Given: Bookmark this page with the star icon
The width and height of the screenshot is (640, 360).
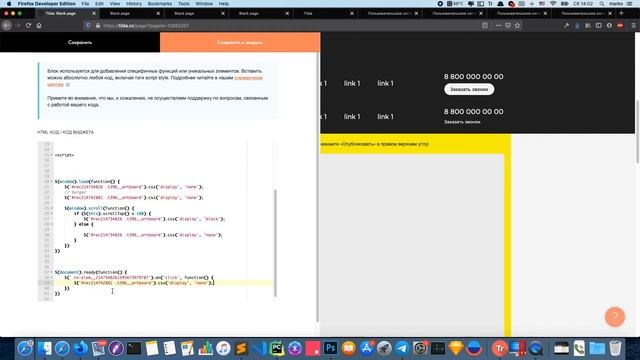Looking at the screenshot, I should click(517, 25).
